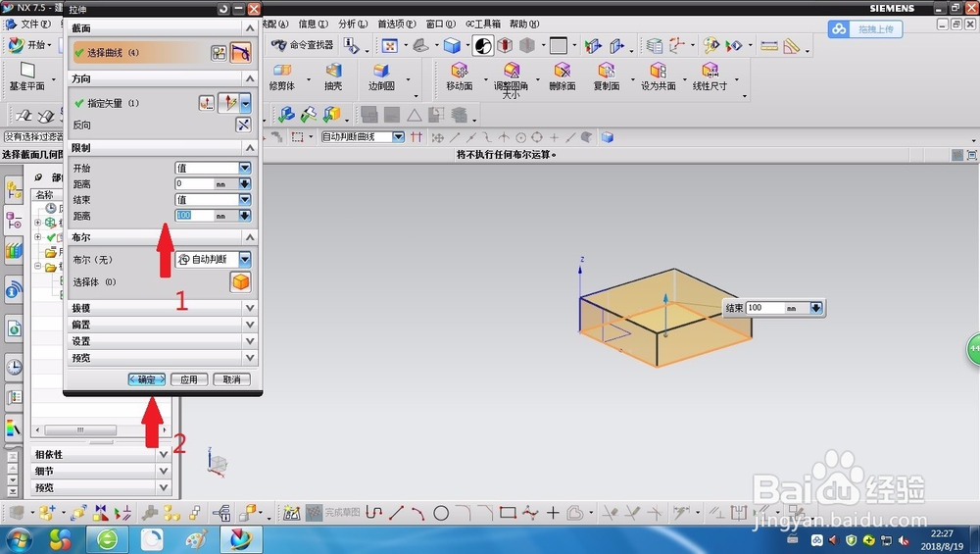Viewport: 980px width, 554px height.
Task: Select the 线性尺寸 linear dimension tool
Action: pyautogui.click(x=710, y=76)
